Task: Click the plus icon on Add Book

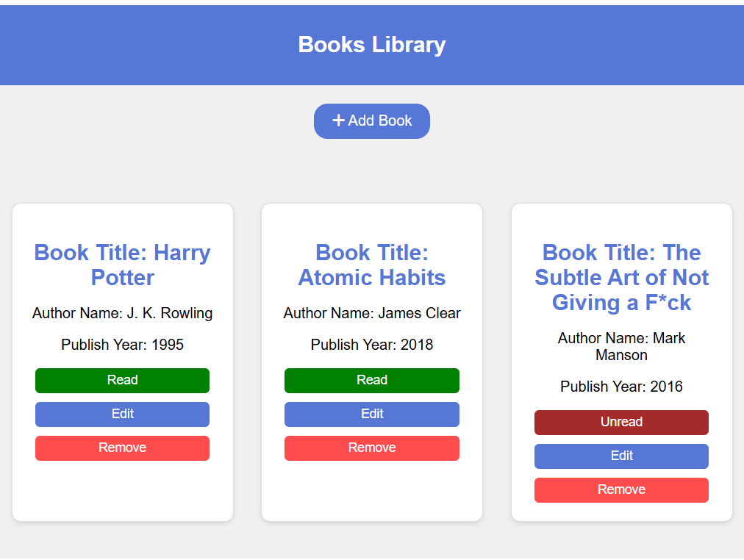Action: coord(338,121)
